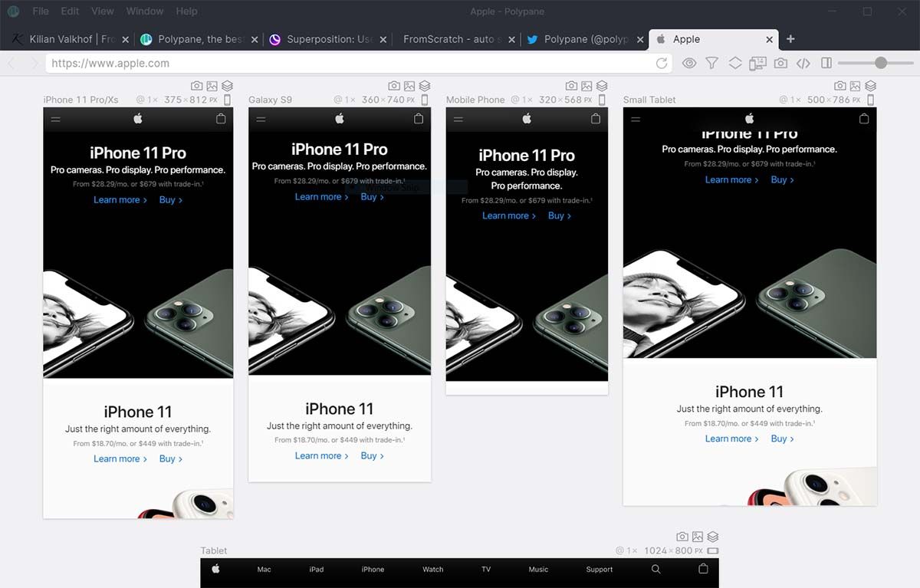Viewport: 920px width, 588px height.
Task: Toggle orientation of the Tablet pane
Action: tap(713, 550)
